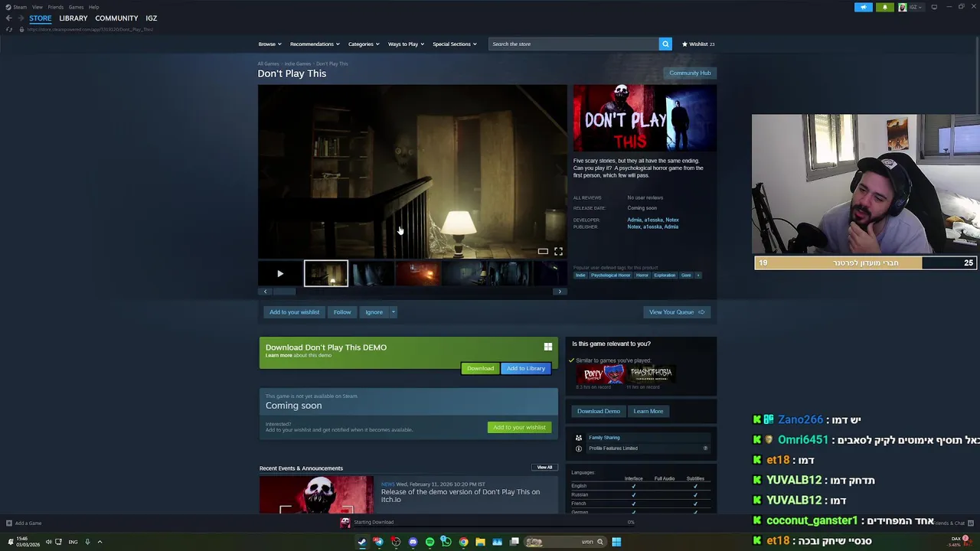Image resolution: width=980 pixels, height=551 pixels.
Task: Click Add to your wishlist in Coming soon box
Action: pyautogui.click(x=519, y=427)
